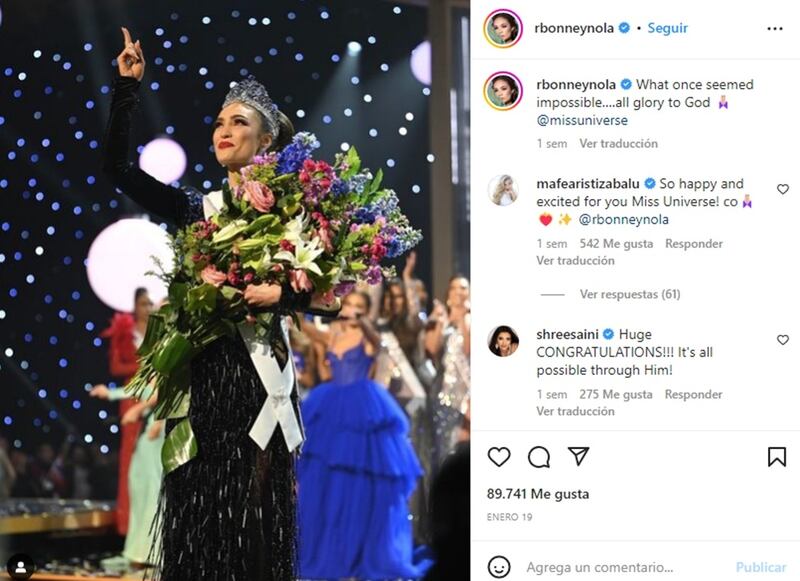Expand Ver respuestas (61) replies
The width and height of the screenshot is (800, 581).
point(630,294)
